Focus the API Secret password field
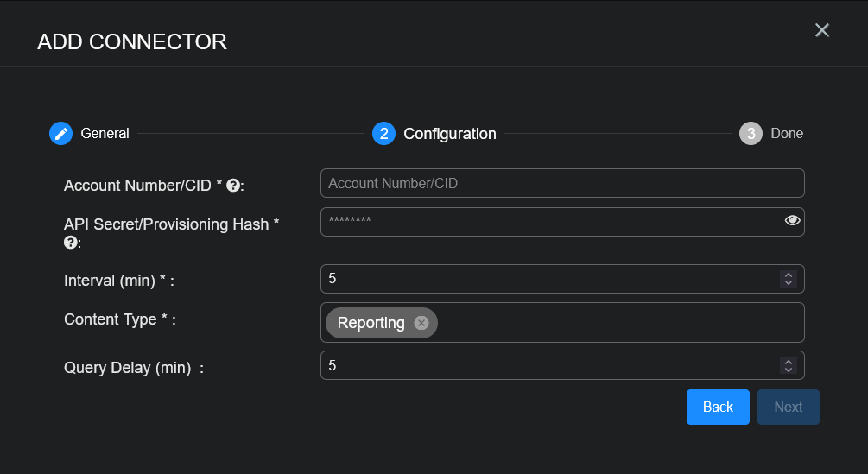Viewport: 868px width, 474px height. (548, 222)
